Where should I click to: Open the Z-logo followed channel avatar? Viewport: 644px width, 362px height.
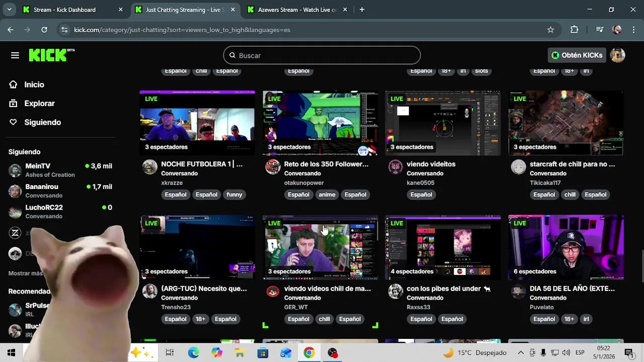point(15,233)
